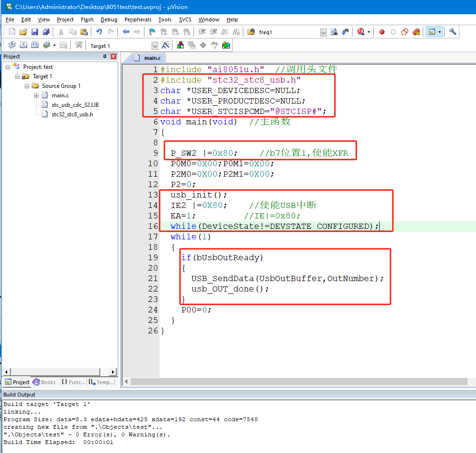The height and width of the screenshot is (453, 476).
Task: Start the debug session via magnifier icon
Action: (x=361, y=32)
